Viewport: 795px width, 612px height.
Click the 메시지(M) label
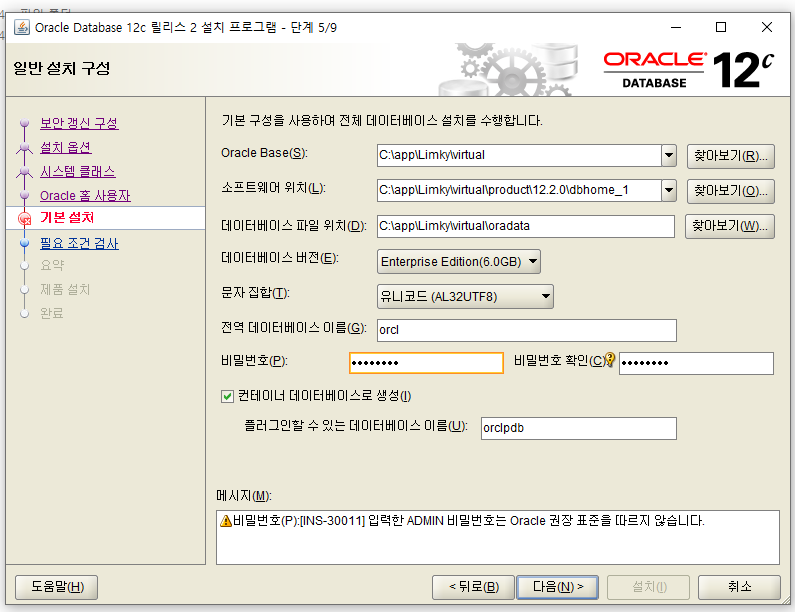pos(244,495)
